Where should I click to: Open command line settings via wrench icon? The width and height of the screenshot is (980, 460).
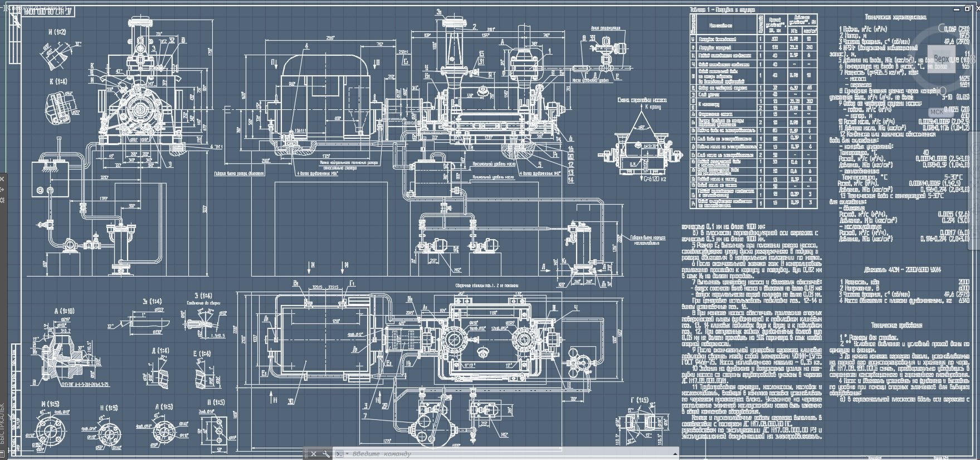click(x=326, y=454)
